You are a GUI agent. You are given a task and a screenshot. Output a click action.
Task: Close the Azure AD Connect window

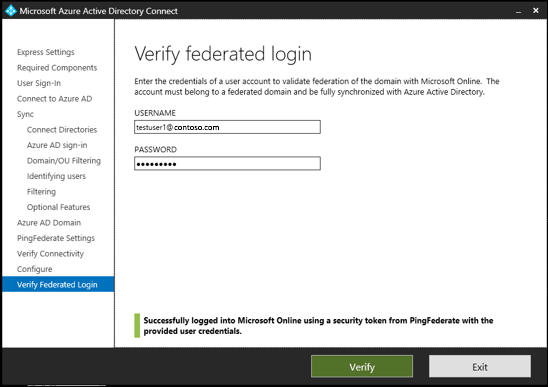(536, 11)
